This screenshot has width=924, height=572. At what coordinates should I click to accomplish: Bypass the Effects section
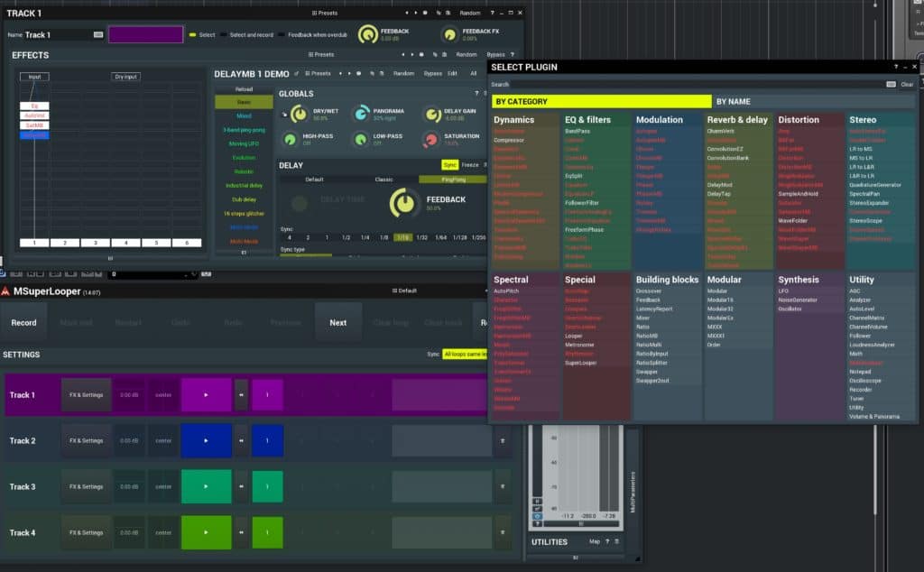(x=495, y=54)
